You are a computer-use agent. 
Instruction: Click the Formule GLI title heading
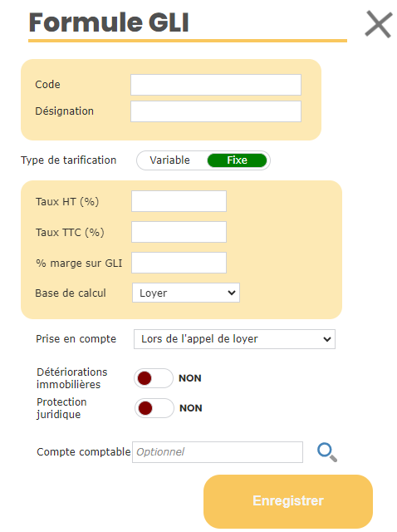click(x=109, y=22)
